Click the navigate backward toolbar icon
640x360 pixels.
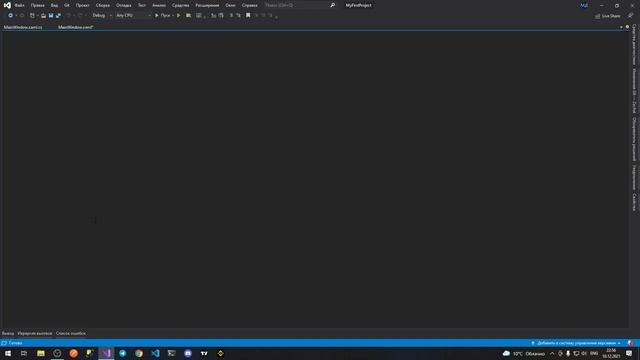click(11, 16)
